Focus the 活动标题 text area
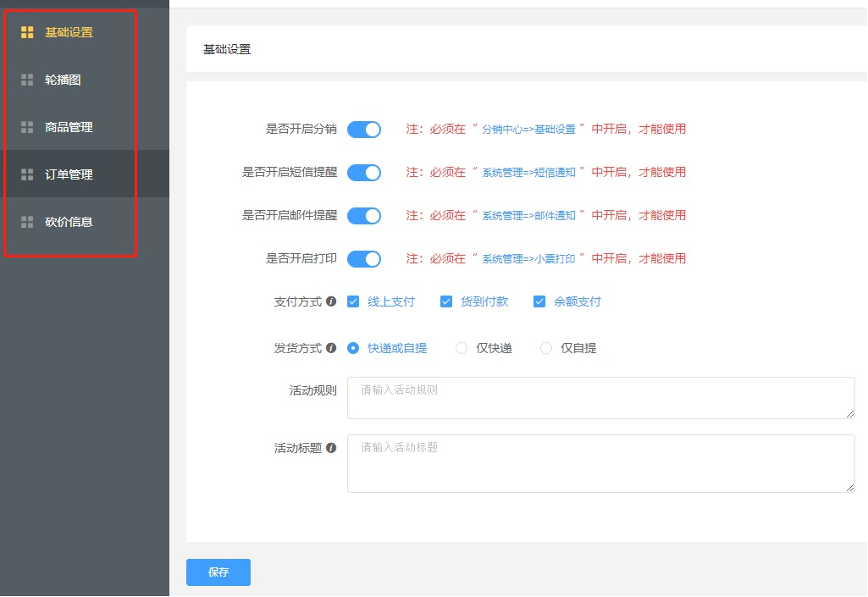The width and height of the screenshot is (868, 597). coord(600,463)
